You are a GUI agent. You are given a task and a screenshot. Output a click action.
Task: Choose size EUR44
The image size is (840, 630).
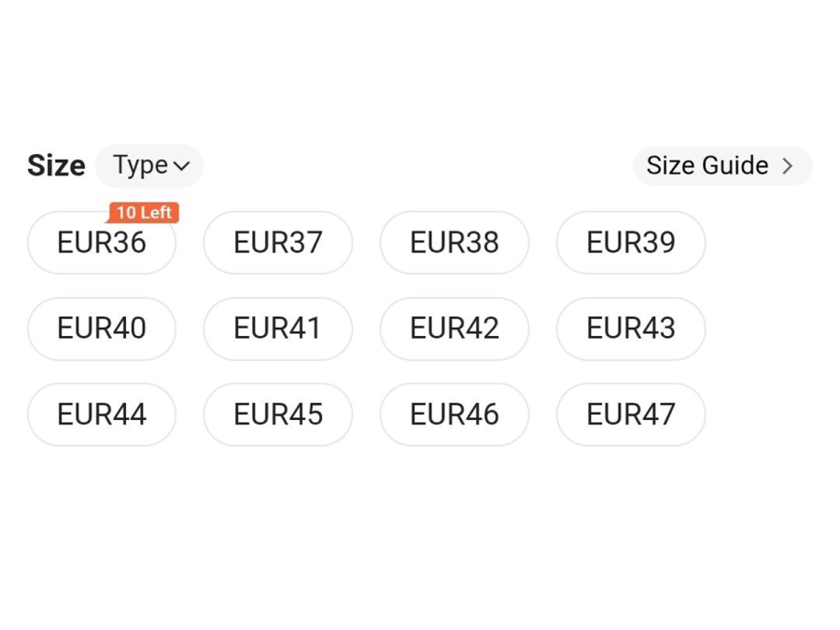coord(102,414)
